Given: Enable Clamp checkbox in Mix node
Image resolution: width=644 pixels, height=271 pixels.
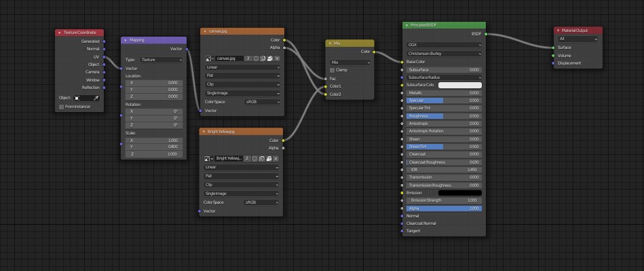Looking at the screenshot, I should click(332, 71).
